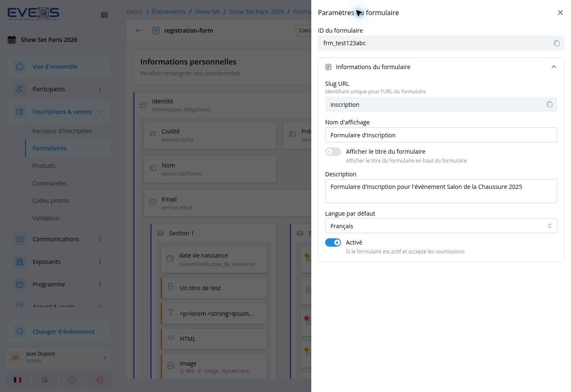Viewport: 571px width, 392px height.
Task: Click the French flag language icon
Action: (x=18, y=380)
